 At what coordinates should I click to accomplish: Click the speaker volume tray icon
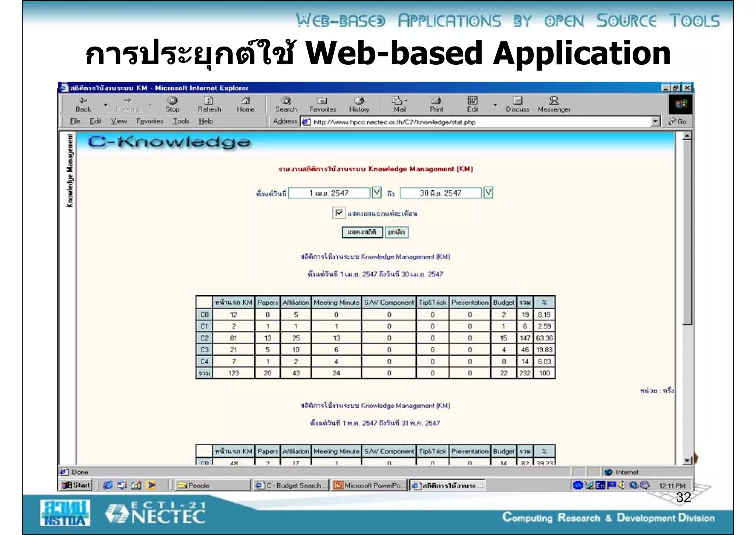click(621, 485)
